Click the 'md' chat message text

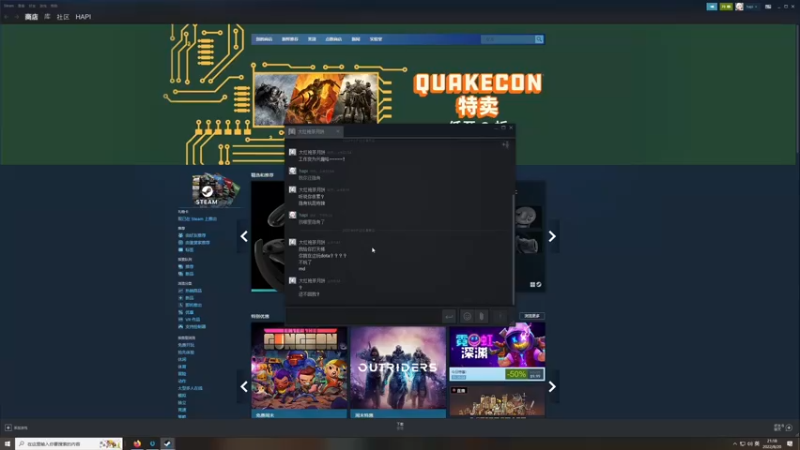302,269
